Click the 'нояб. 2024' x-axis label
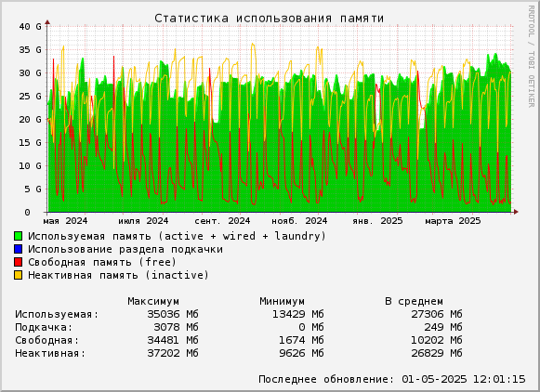The height and width of the screenshot is (392, 540). [299, 221]
